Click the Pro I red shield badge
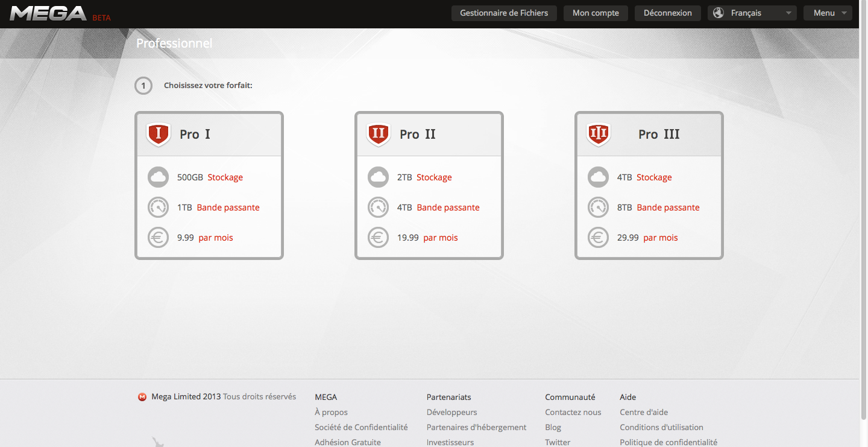 (x=159, y=134)
